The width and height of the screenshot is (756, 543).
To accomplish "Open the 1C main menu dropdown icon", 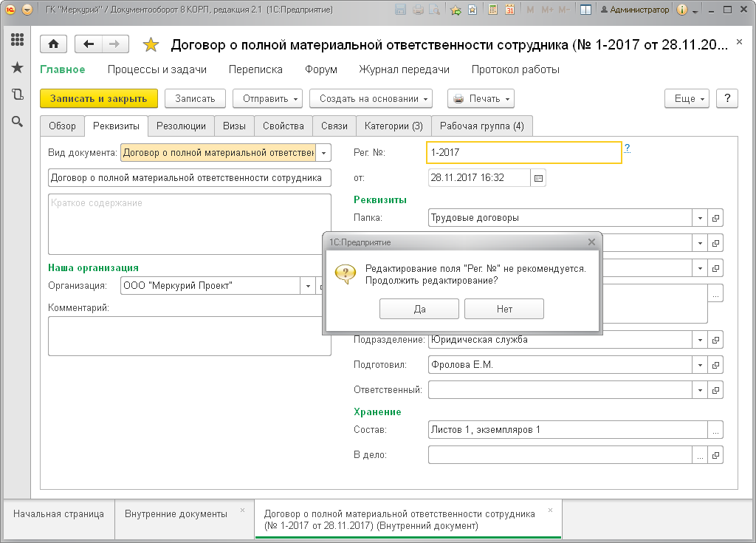I will 27,10.
